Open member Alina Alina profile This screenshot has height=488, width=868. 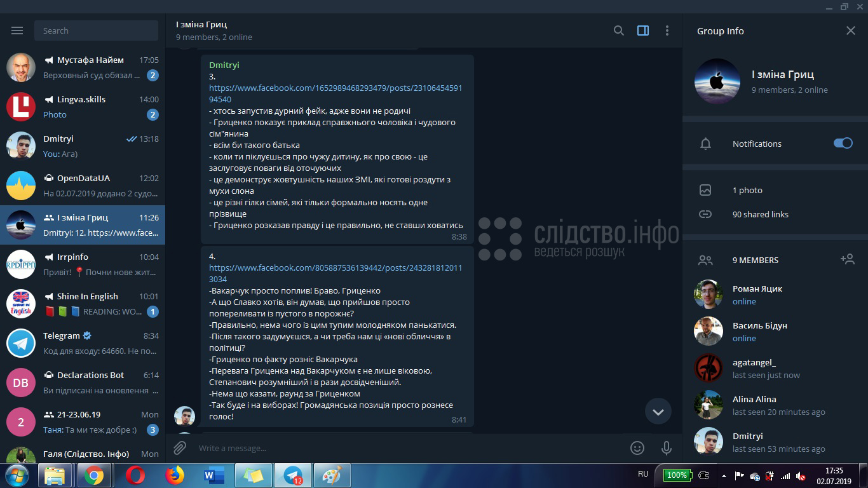[775, 405]
